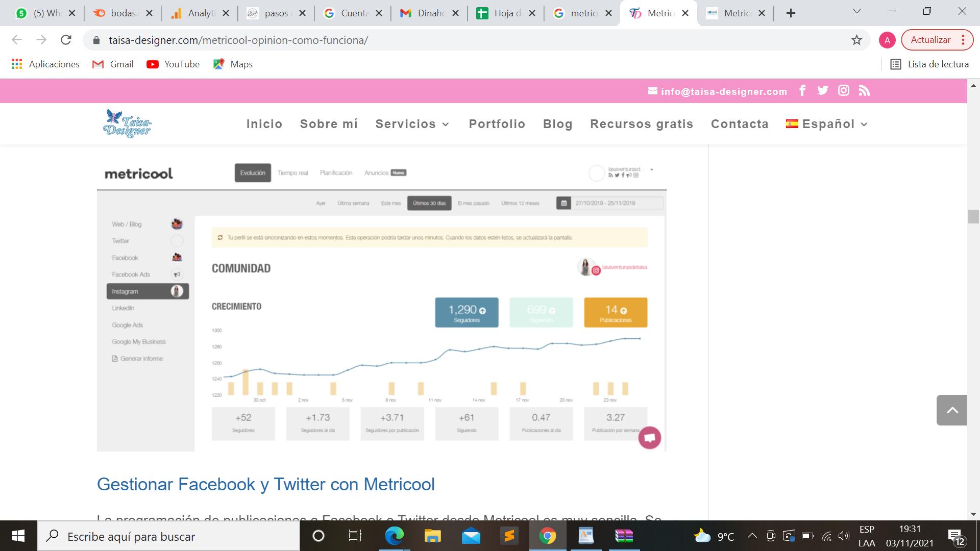Open the Portfolio menu item
The width and height of the screenshot is (980, 551).
click(497, 124)
